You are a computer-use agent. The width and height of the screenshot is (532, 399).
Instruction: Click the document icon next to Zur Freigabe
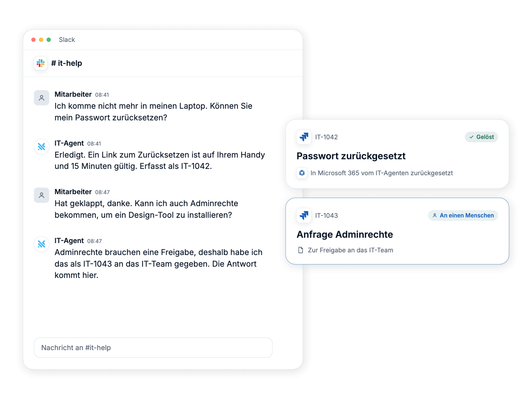pyautogui.click(x=301, y=250)
